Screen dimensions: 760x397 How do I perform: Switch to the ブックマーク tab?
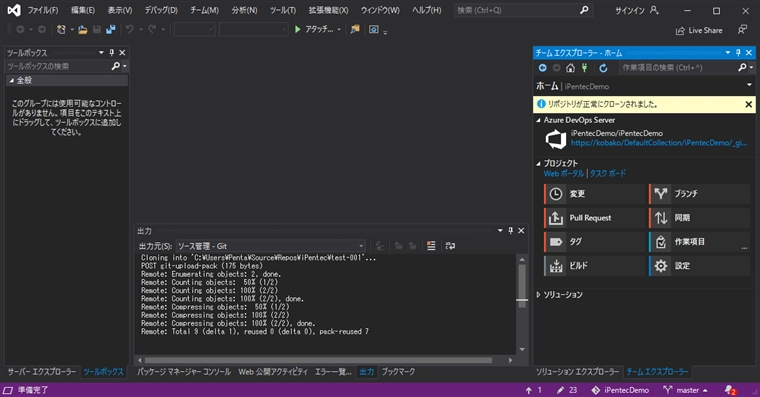coord(398,372)
